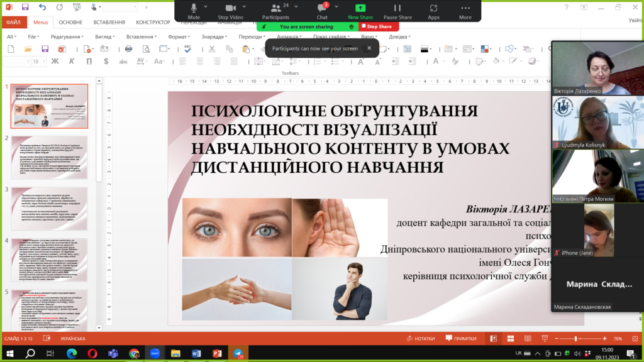The width and height of the screenshot is (644, 362).
Task: Start Slide Show from status bar
Action: 545,339
